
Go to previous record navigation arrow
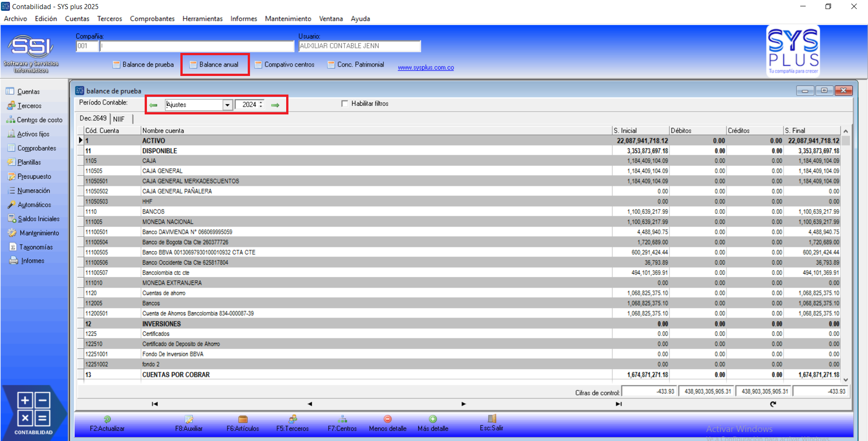click(310, 404)
